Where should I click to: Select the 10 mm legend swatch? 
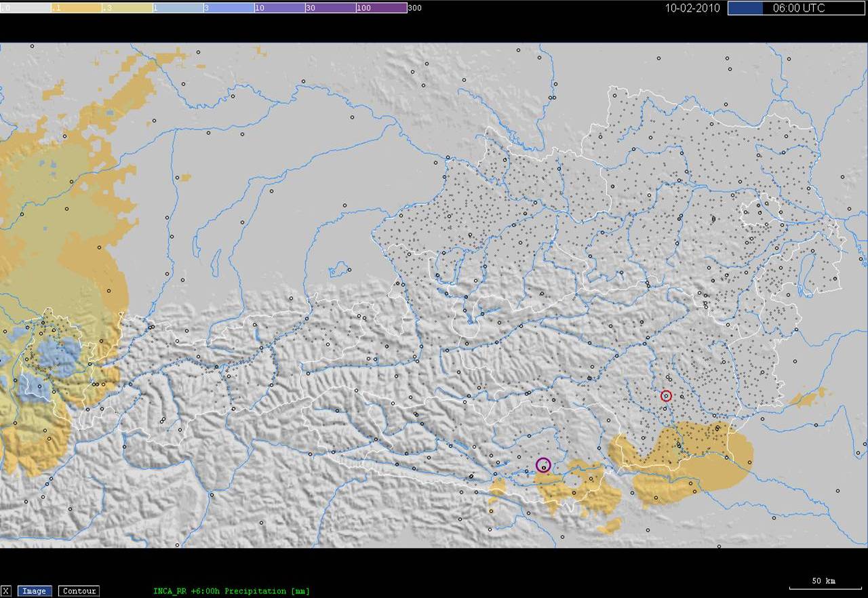[279, 8]
